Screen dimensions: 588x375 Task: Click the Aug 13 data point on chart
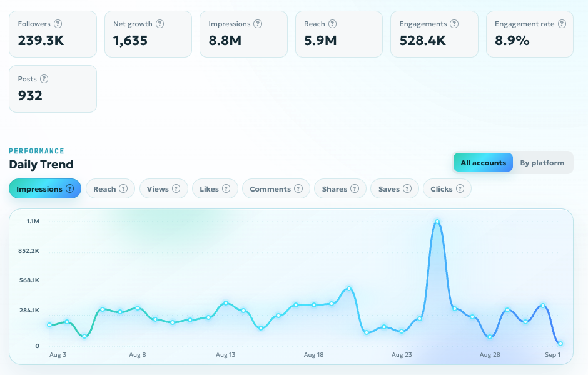click(226, 302)
